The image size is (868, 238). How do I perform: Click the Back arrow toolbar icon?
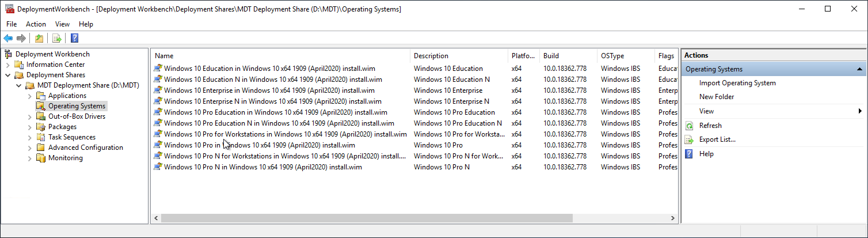click(x=8, y=38)
